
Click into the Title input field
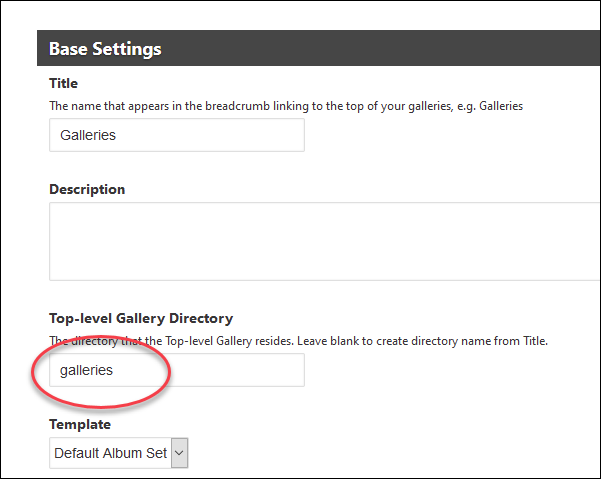click(x=176, y=135)
